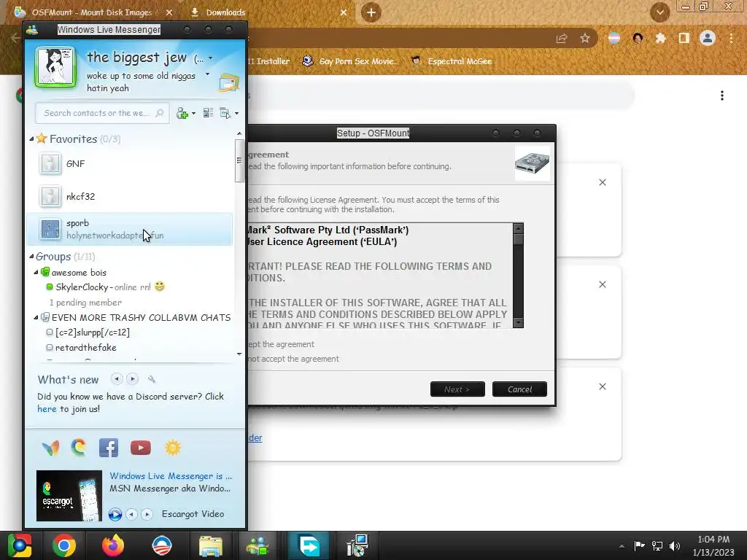The height and width of the screenshot is (560, 747).
Task: Open the Downloads page three-dot menu
Action: point(722,96)
